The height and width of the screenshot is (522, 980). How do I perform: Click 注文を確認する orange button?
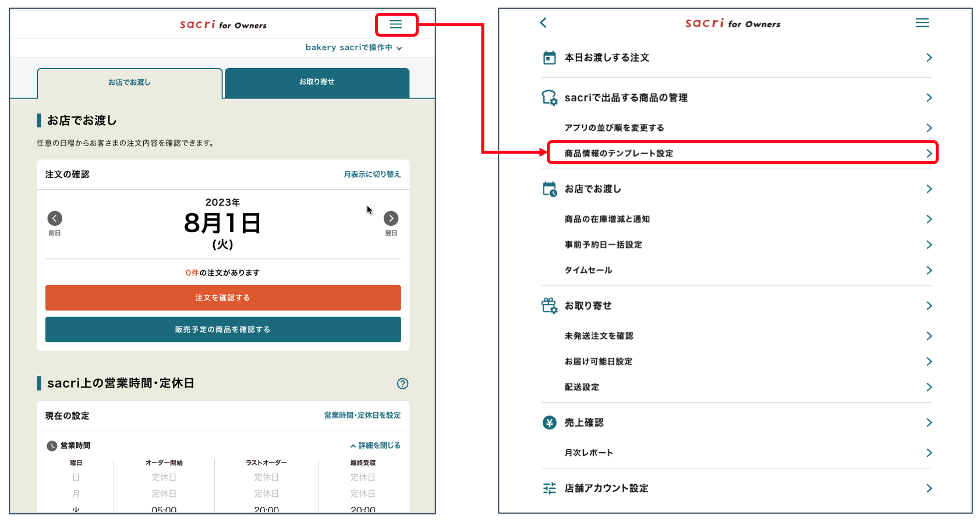223,297
